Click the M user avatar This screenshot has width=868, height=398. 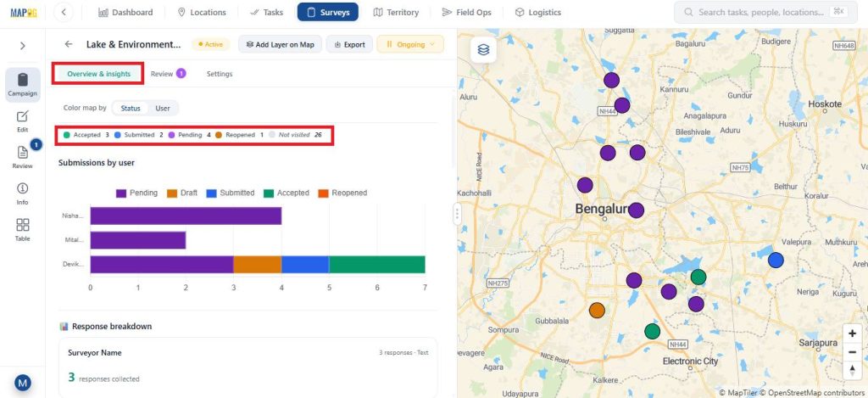point(23,383)
